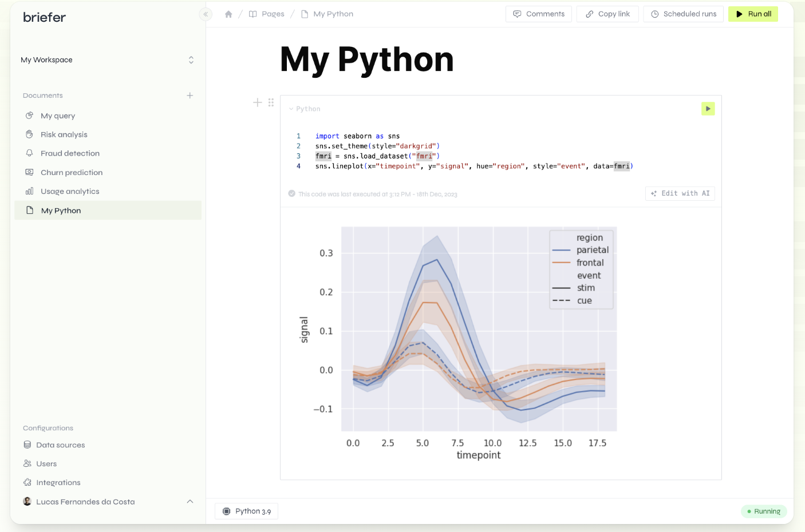This screenshot has height=532, width=805.
Task: Add a new document with plus icon
Action: [190, 96]
